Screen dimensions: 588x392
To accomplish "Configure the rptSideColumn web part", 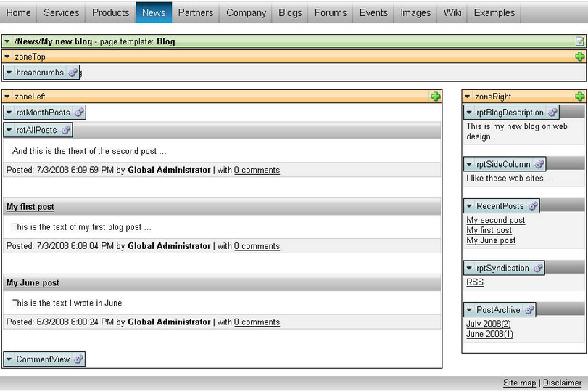I will 539,164.
